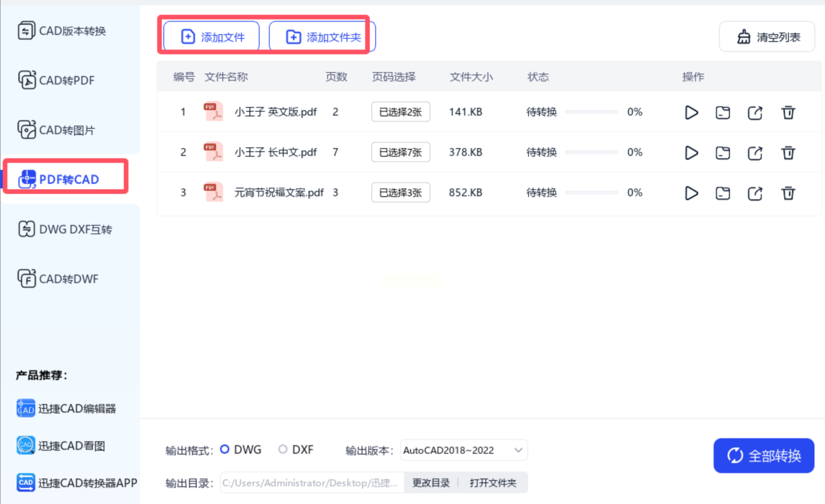
Task: Expand the AutoCAD2018~2022 output version dropdown
Action: [464, 450]
